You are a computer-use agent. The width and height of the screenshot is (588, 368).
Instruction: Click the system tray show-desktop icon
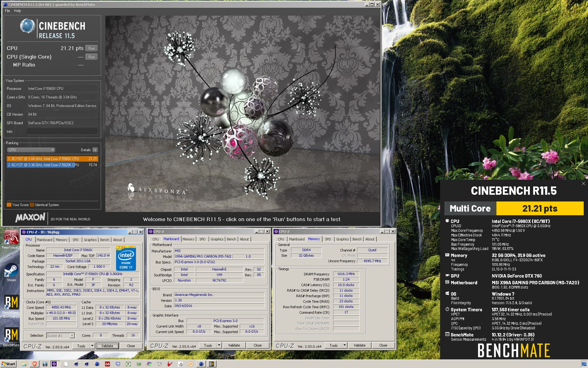tap(584, 364)
